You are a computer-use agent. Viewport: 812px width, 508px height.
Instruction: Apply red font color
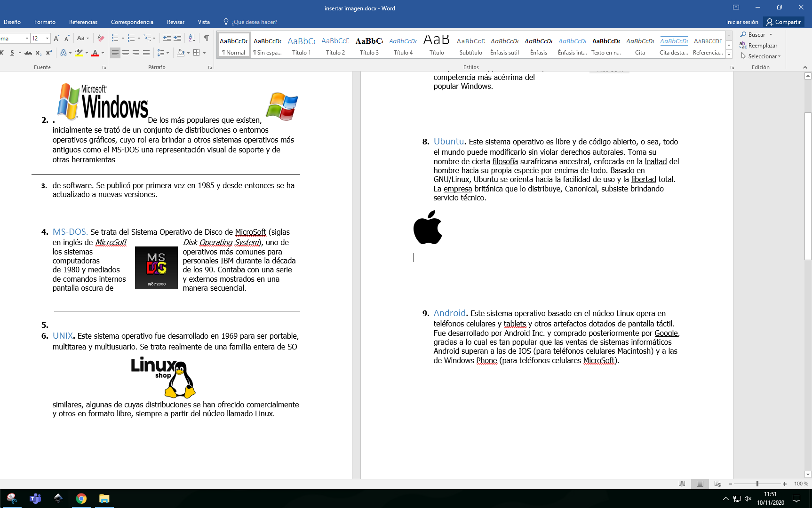click(x=95, y=53)
